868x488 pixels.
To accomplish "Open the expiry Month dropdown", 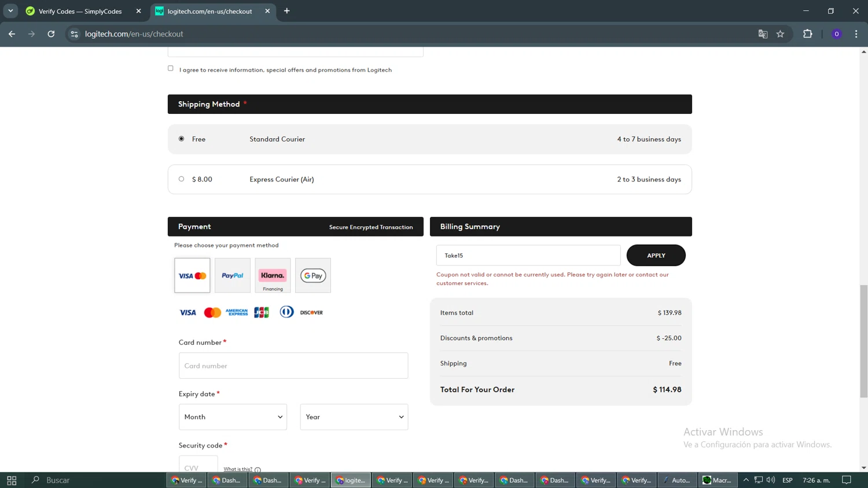I will click(233, 417).
